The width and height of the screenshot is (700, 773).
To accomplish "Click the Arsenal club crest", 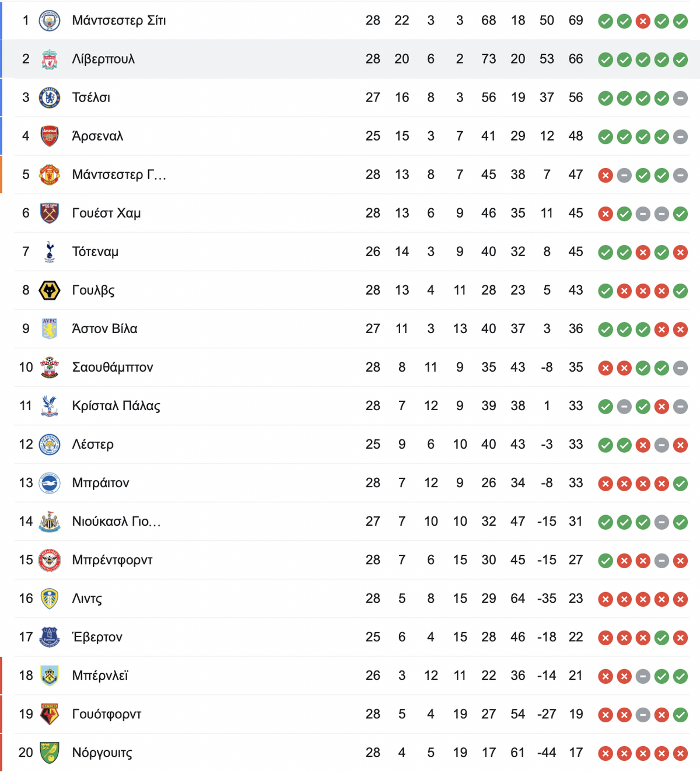I will click(50, 136).
